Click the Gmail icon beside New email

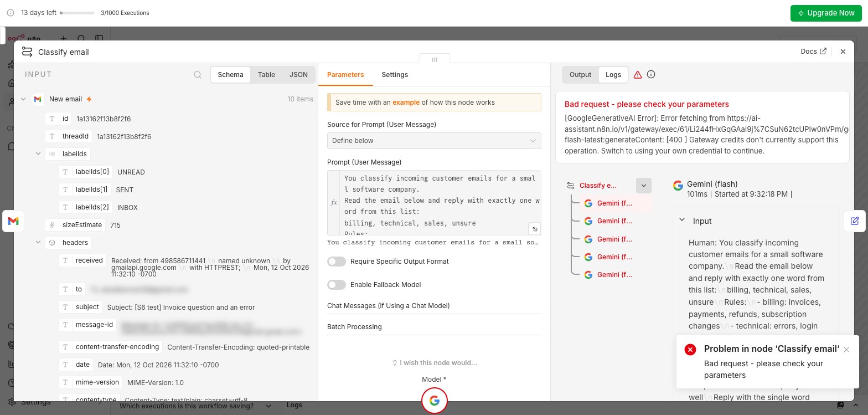point(38,99)
